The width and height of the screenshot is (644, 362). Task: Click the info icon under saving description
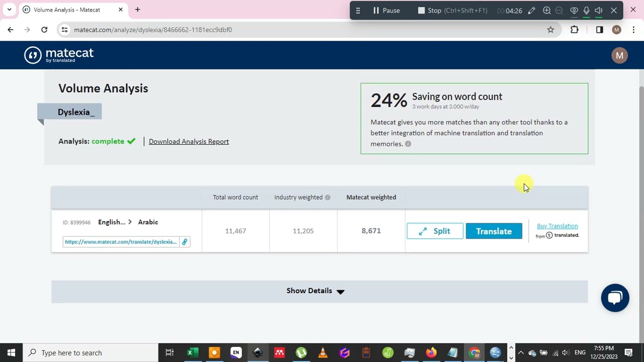coord(408,144)
